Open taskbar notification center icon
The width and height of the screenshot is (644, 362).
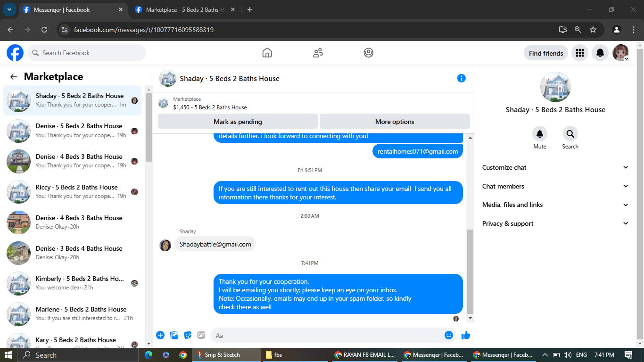click(628, 355)
